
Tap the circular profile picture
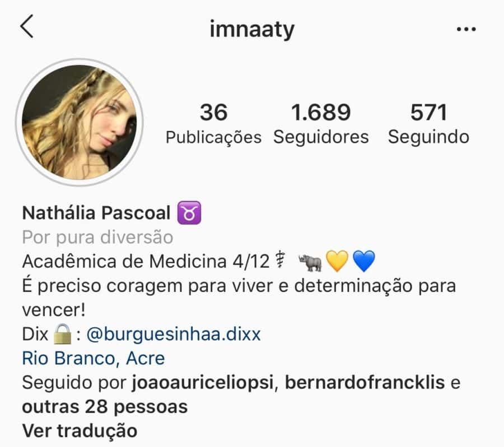coord(80,122)
